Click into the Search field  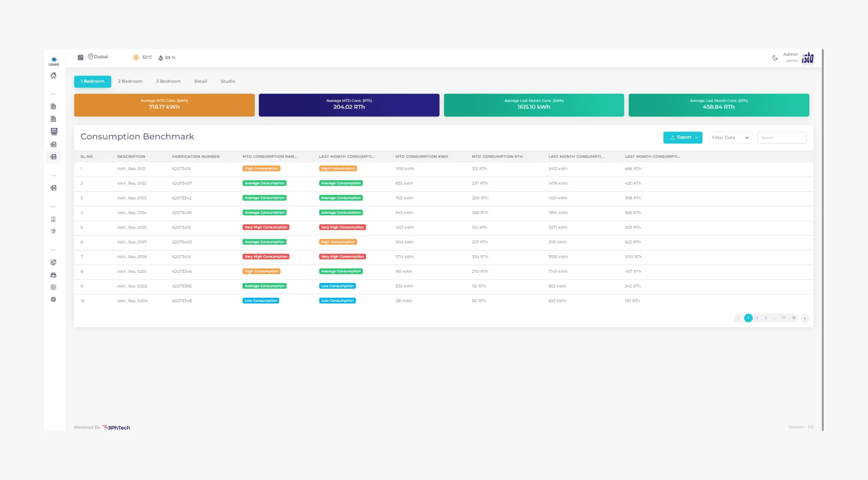782,137
